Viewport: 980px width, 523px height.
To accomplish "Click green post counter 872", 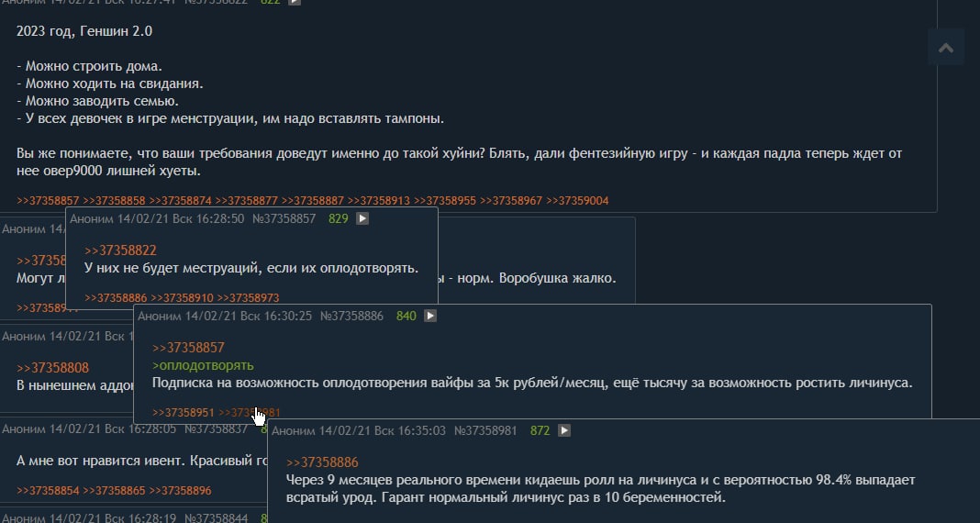I will coord(540,430).
